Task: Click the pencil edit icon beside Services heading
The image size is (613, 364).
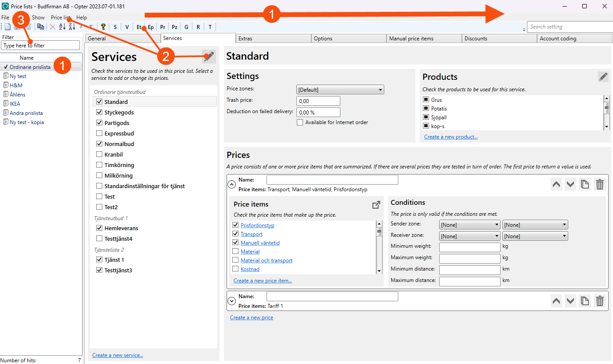Action: [x=209, y=56]
